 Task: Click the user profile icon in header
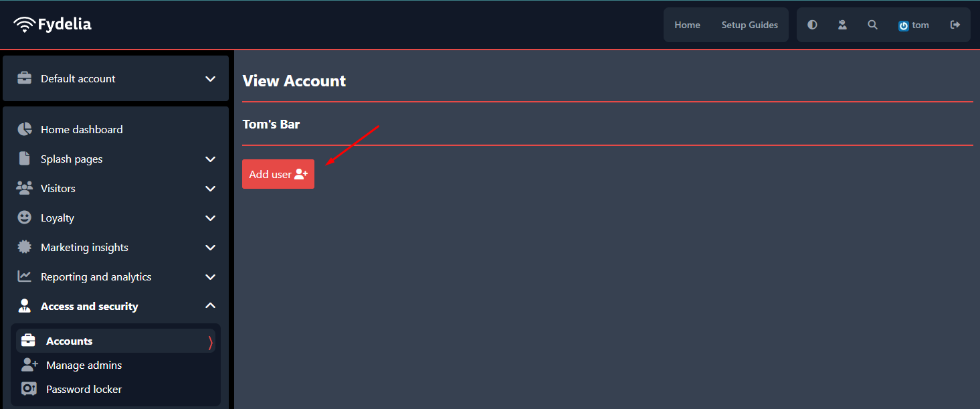[842, 25]
